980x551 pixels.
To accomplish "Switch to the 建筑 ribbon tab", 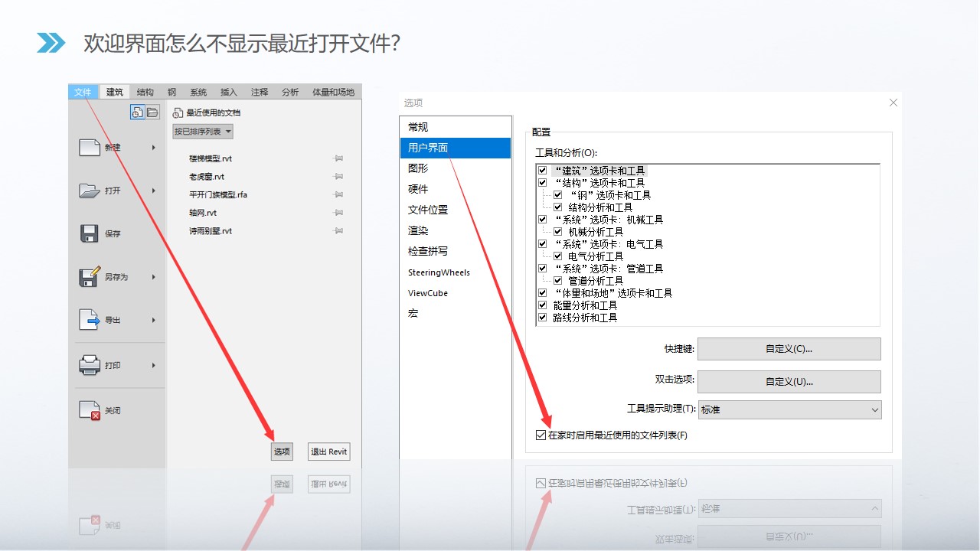I will tap(115, 92).
